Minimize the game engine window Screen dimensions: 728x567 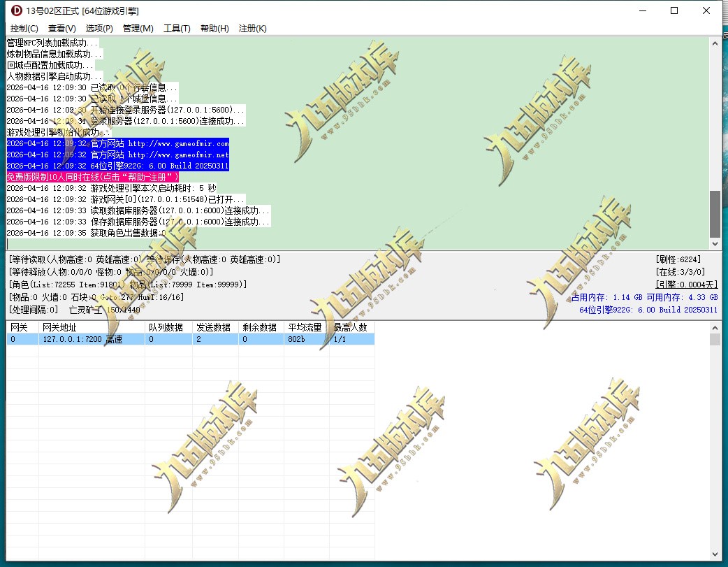pos(643,10)
